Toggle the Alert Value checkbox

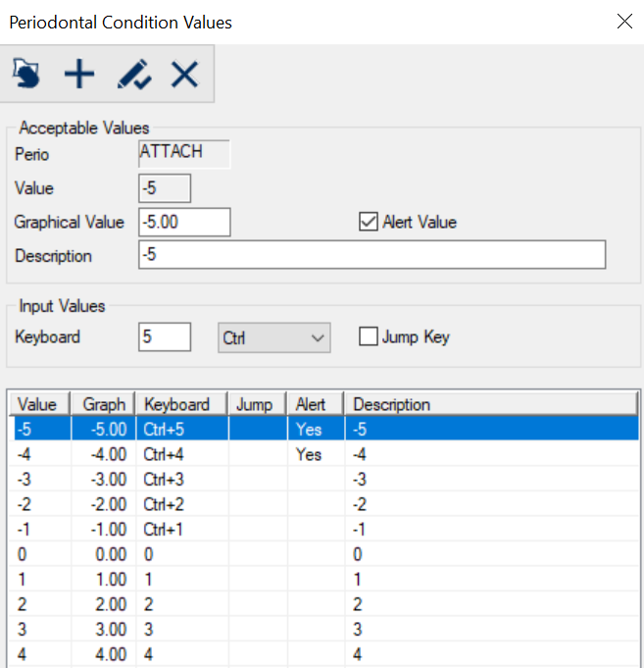(x=369, y=222)
